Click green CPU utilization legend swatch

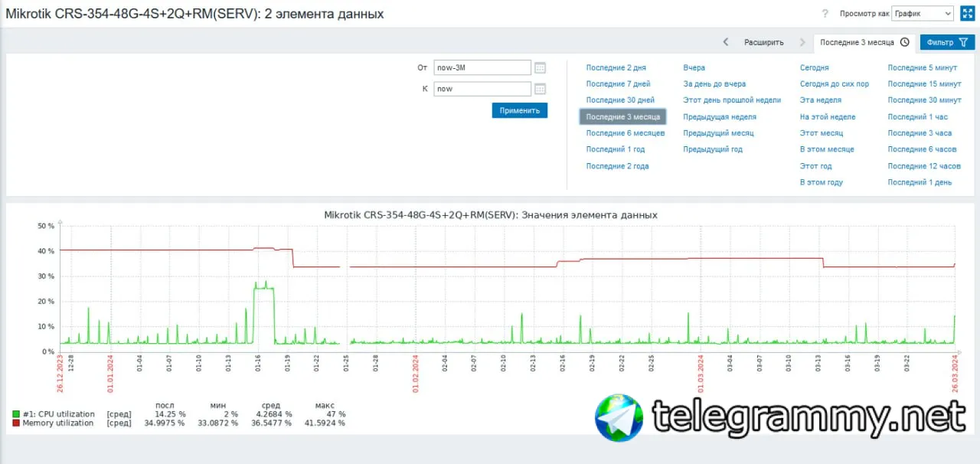pos(16,414)
